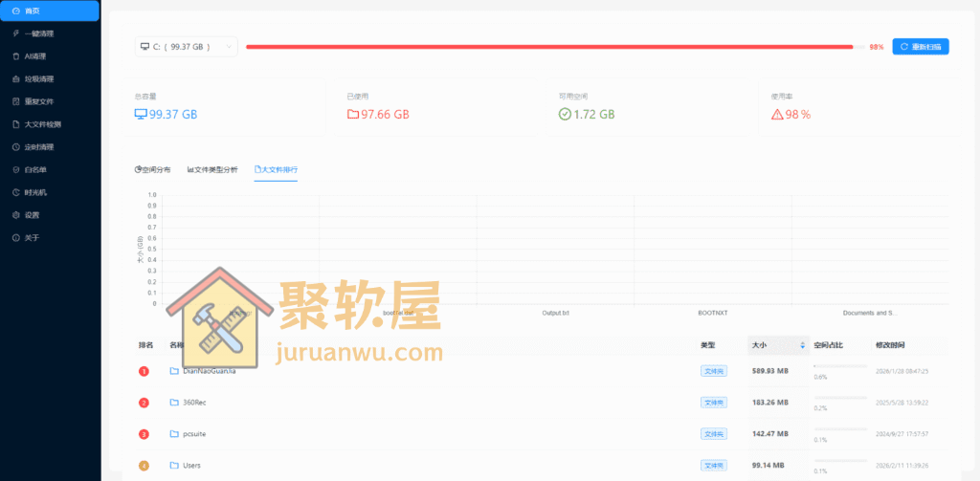Select the 360Rec folder name

[x=194, y=403]
